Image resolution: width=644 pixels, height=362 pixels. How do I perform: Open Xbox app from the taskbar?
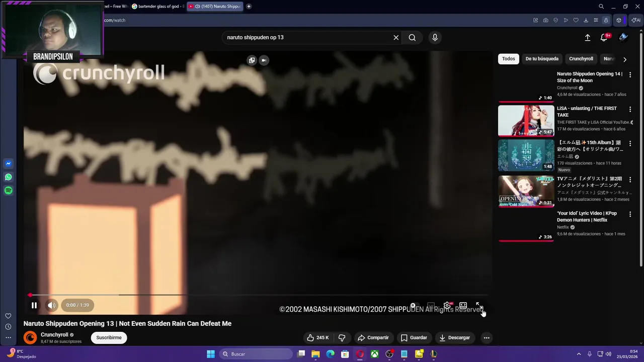[x=375, y=354]
